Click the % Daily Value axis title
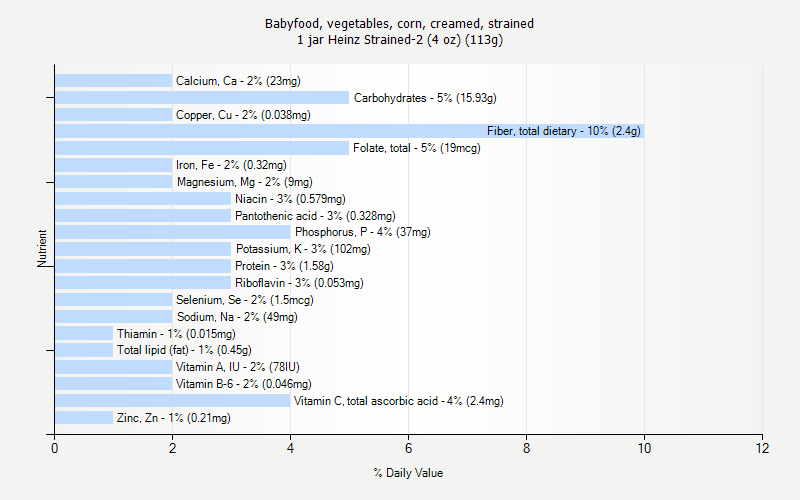 coord(408,473)
